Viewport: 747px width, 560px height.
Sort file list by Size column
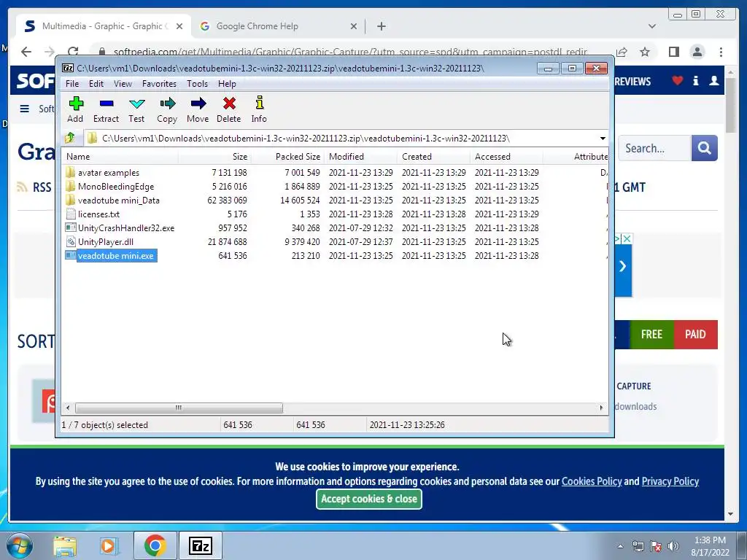[x=215, y=157]
